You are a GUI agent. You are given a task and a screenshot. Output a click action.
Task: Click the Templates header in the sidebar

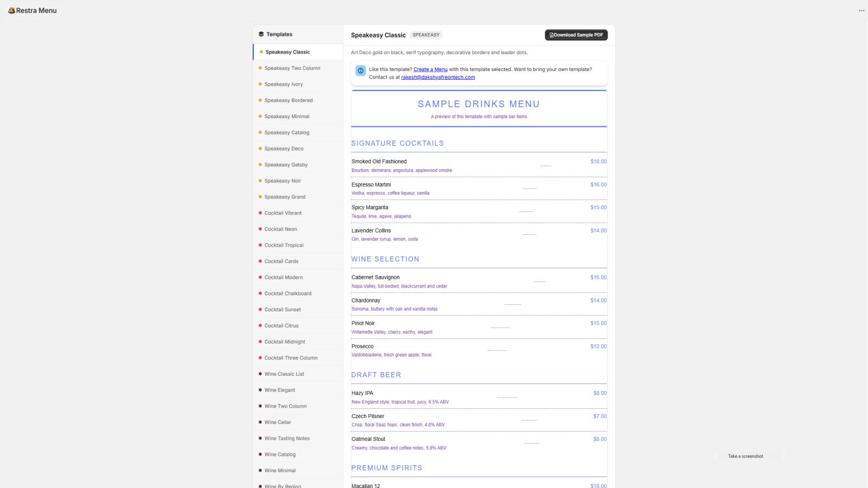pos(278,34)
